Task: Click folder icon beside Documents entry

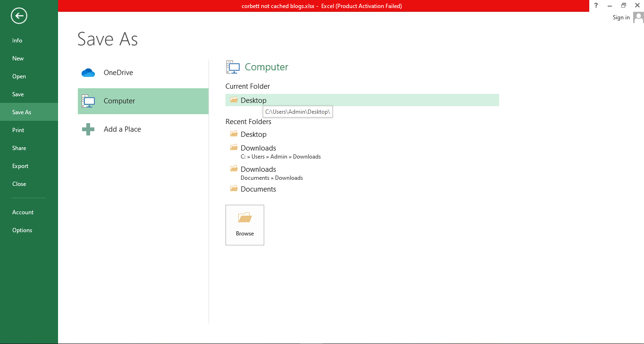Action: coord(234,188)
